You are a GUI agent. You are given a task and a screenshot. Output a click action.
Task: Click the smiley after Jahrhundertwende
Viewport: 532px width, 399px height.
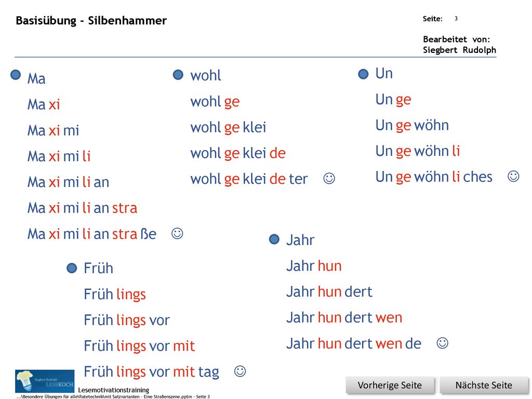(443, 343)
